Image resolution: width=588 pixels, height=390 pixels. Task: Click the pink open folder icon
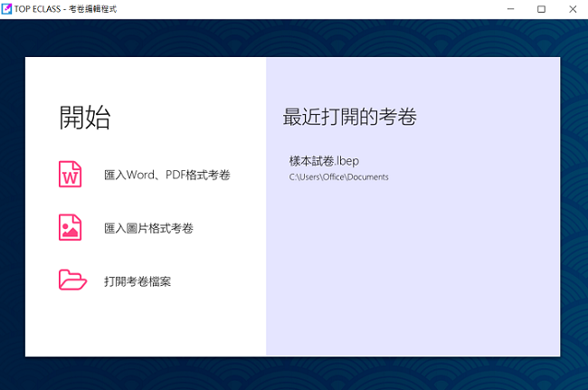pos(71,281)
